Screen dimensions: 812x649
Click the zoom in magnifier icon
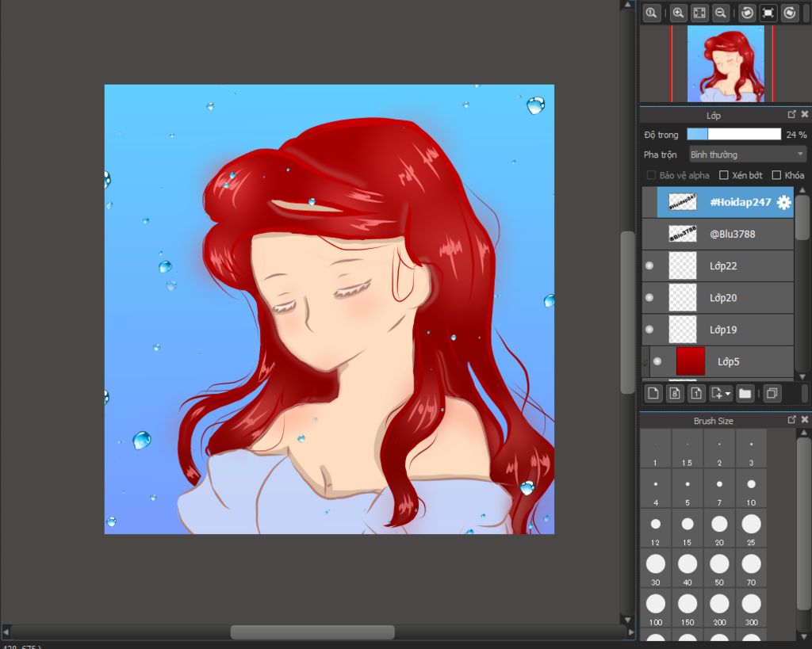pyautogui.click(x=678, y=13)
